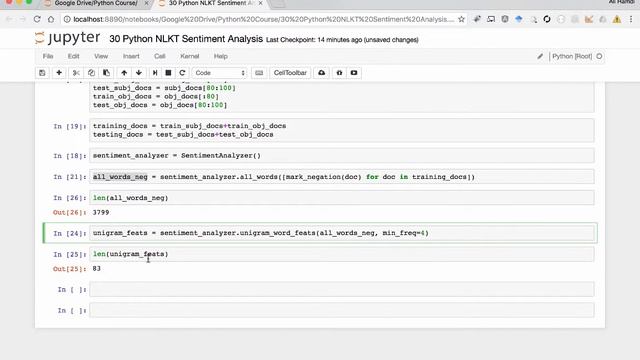Click output value 3799
Viewport: 640px width, 360px height.
click(101, 212)
